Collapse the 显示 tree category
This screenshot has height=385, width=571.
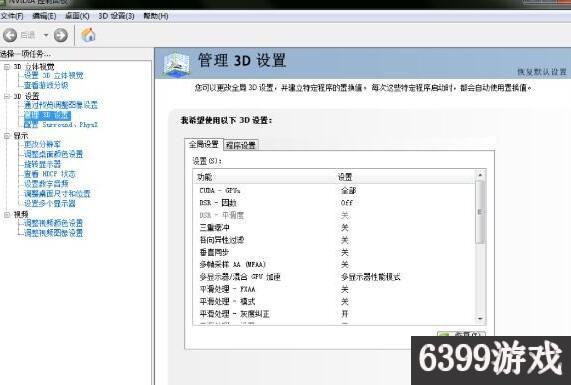[7, 136]
